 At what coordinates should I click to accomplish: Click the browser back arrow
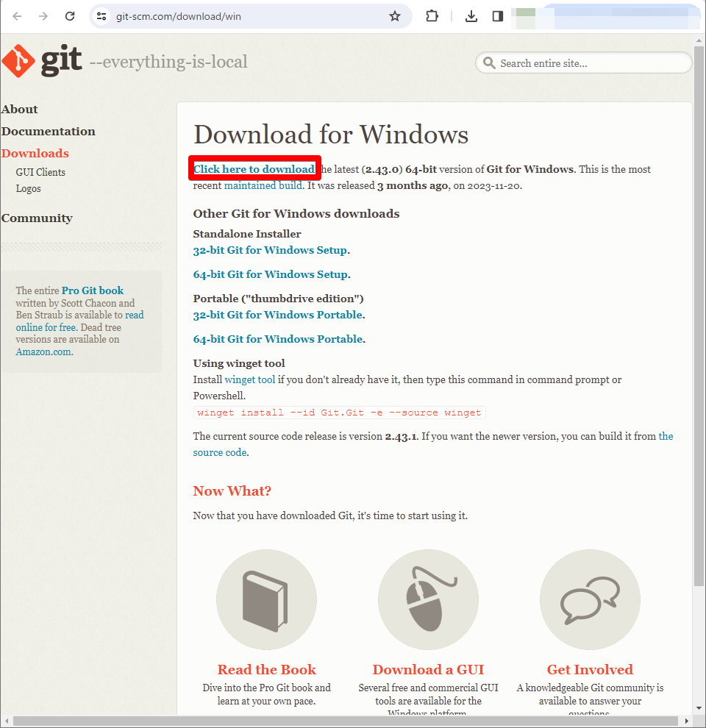[x=17, y=16]
